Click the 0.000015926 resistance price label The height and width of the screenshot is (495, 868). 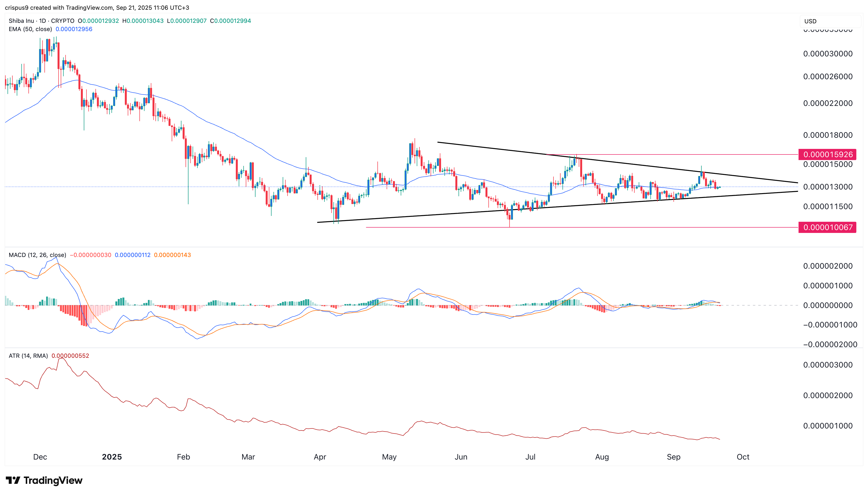pyautogui.click(x=827, y=154)
